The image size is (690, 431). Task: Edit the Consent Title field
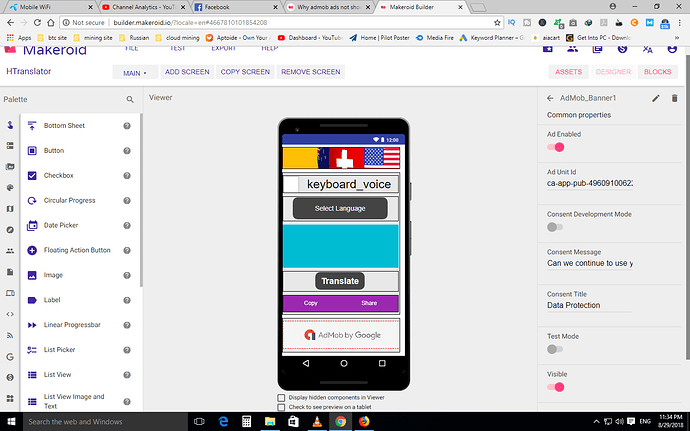coord(590,306)
